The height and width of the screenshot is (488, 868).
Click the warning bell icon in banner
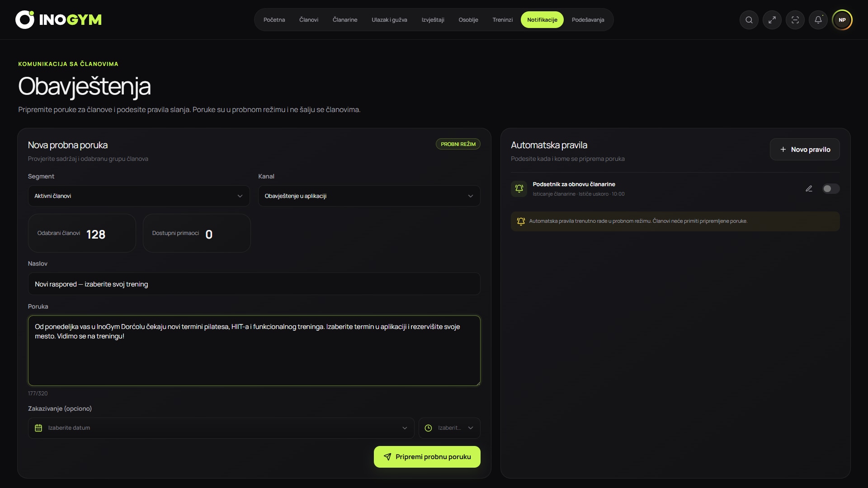[521, 221]
